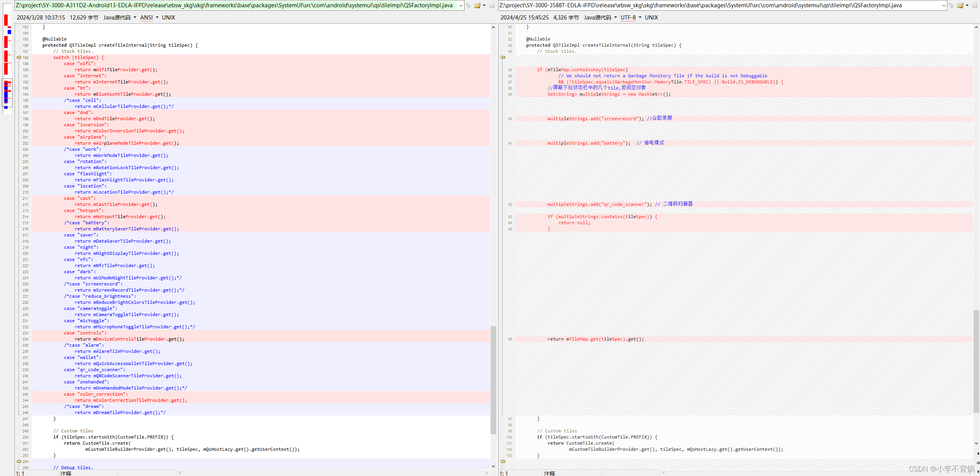Open arrow menu beside left folder icon
The height and width of the screenshot is (476, 980).
point(484,5)
